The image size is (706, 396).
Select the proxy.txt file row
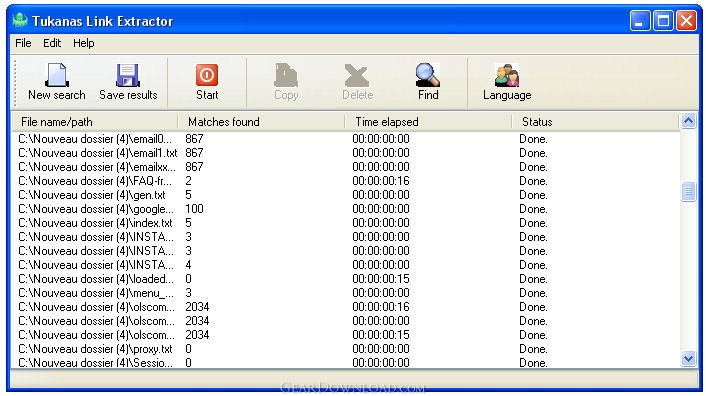coord(346,349)
